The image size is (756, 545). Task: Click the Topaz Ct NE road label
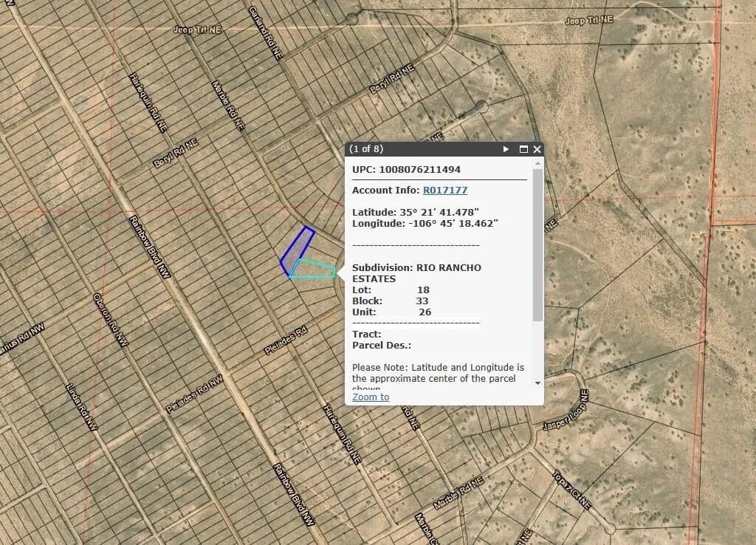click(x=571, y=490)
